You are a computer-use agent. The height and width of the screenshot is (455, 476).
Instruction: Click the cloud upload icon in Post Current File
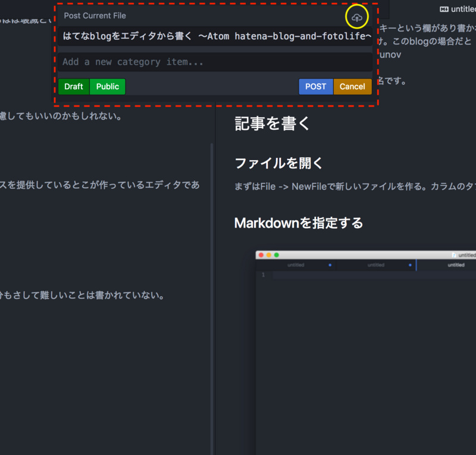pyautogui.click(x=356, y=18)
